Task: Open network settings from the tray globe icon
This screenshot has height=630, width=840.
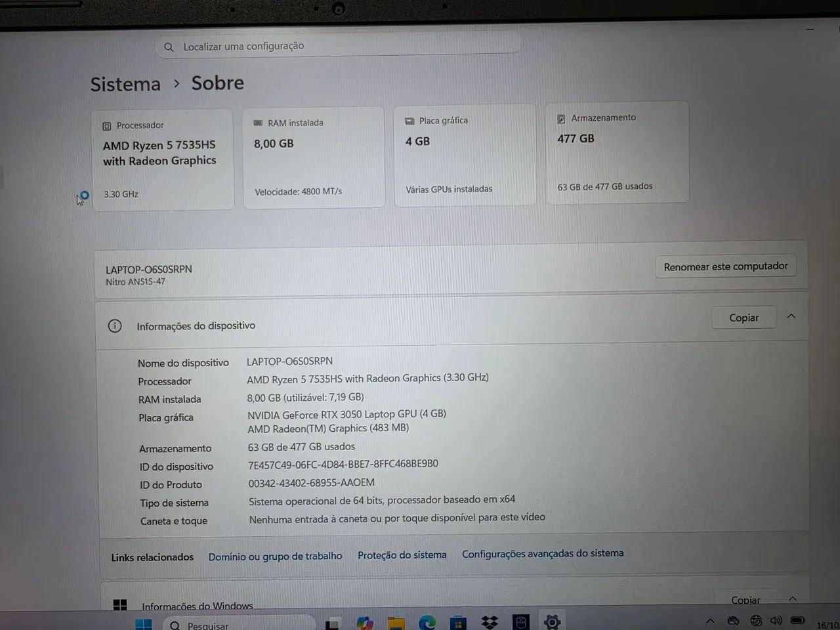Action: tap(756, 621)
